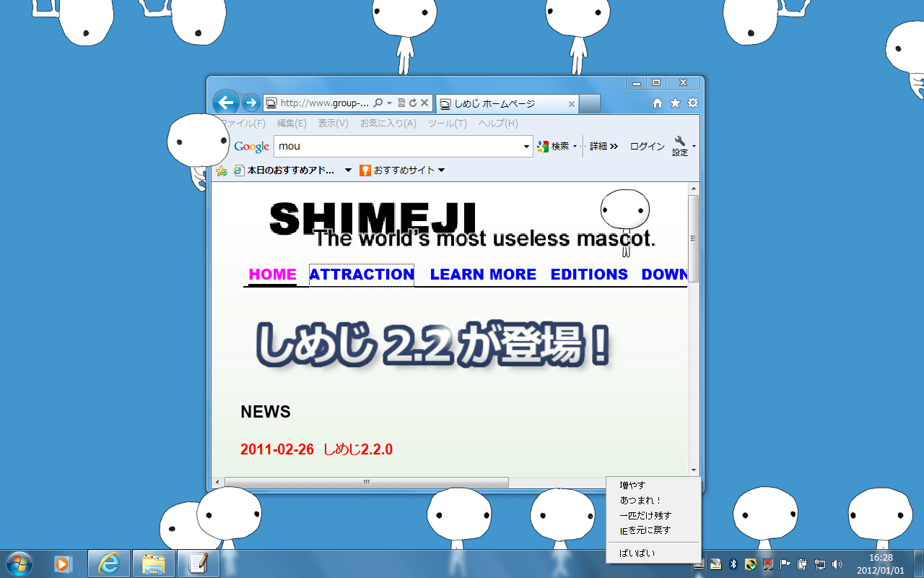Image resolution: width=924 pixels, height=578 pixels.
Task: Expand the 検索 button dropdown arrow
Action: coord(575,147)
